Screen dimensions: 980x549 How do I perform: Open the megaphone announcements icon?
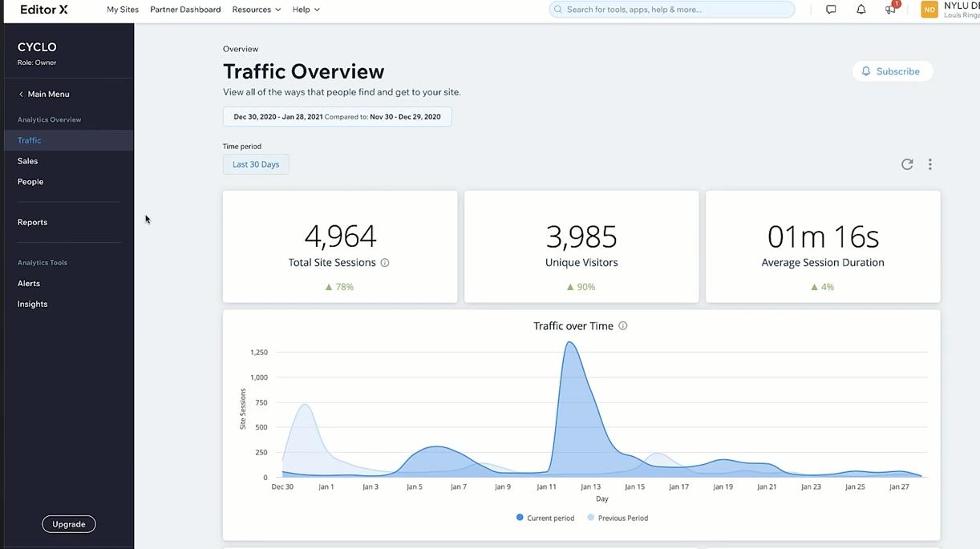890,10
